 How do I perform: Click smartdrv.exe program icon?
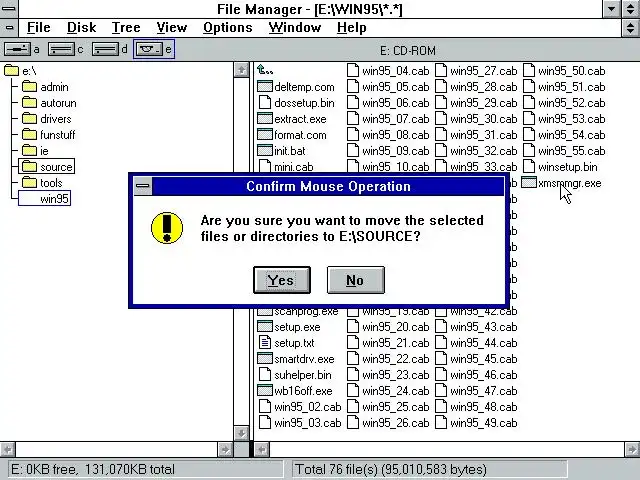coord(265,358)
